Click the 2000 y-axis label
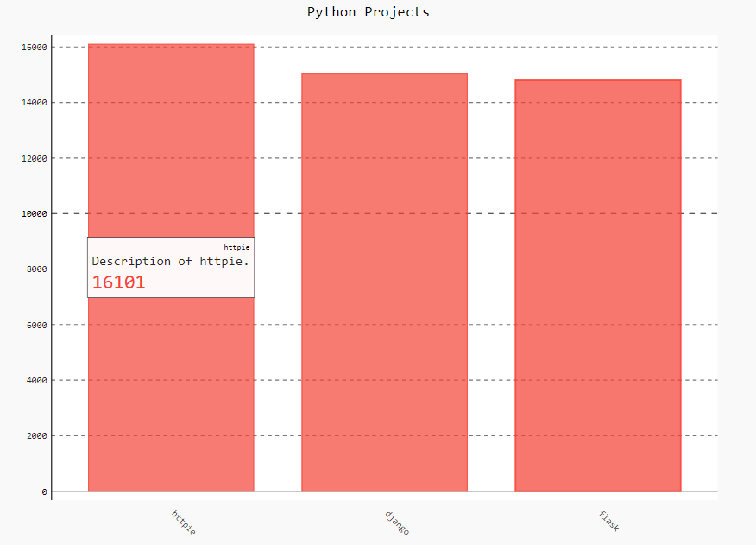This screenshot has width=756, height=545. click(x=36, y=435)
